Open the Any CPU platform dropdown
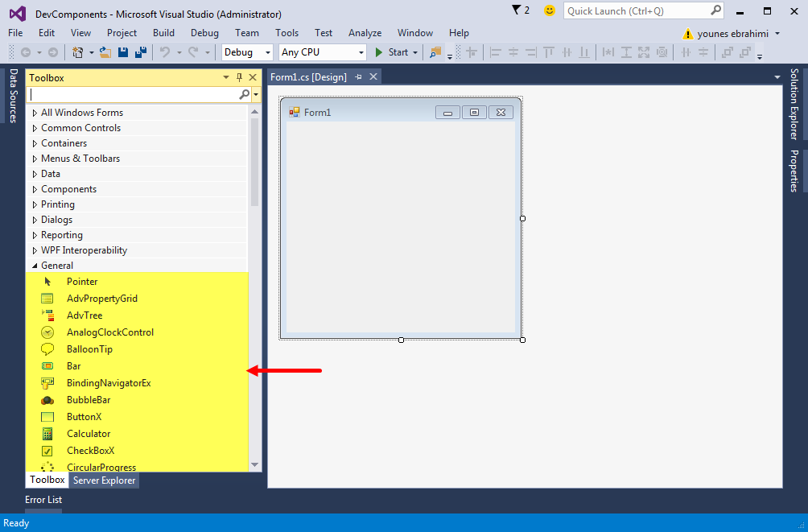 pyautogui.click(x=322, y=52)
